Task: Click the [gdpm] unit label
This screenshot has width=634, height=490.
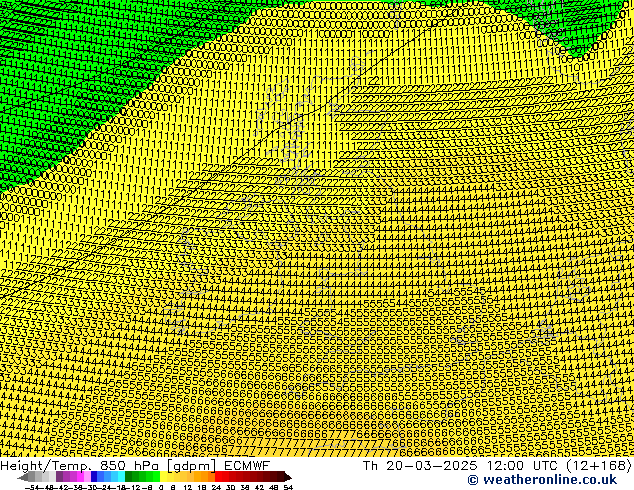Action: point(190,466)
